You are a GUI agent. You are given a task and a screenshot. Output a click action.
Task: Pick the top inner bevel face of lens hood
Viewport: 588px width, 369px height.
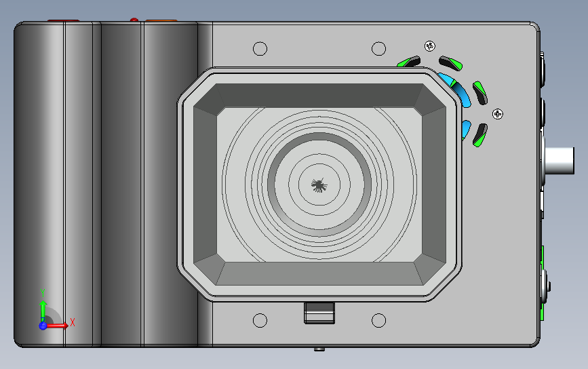319,96
